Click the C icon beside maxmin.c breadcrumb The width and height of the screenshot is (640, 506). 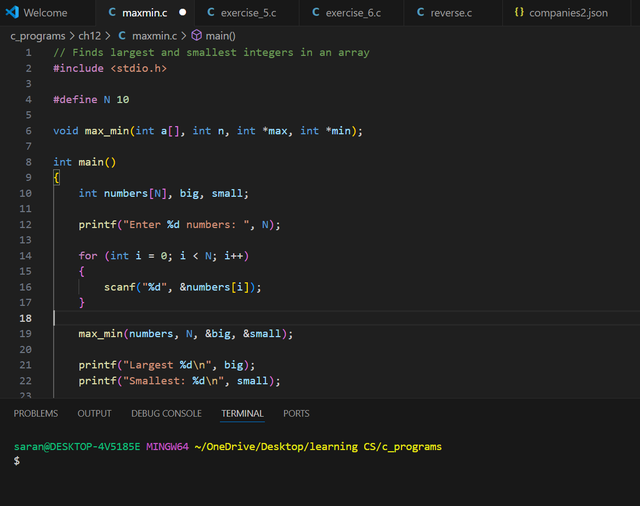pyautogui.click(x=122, y=36)
